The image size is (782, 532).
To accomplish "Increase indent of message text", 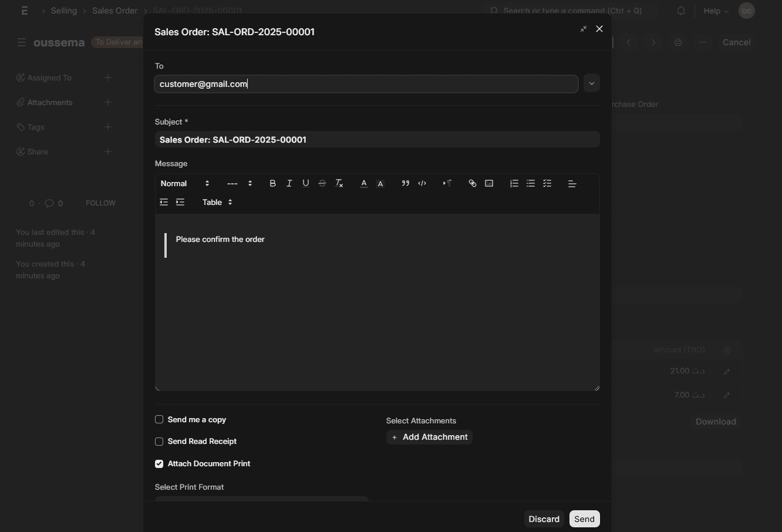I will pos(180,203).
